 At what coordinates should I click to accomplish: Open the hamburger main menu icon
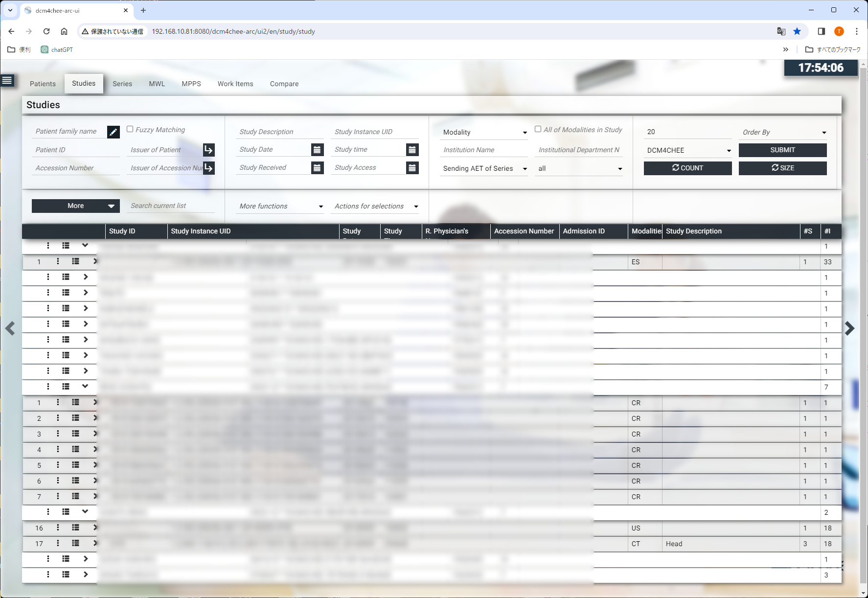[7, 80]
